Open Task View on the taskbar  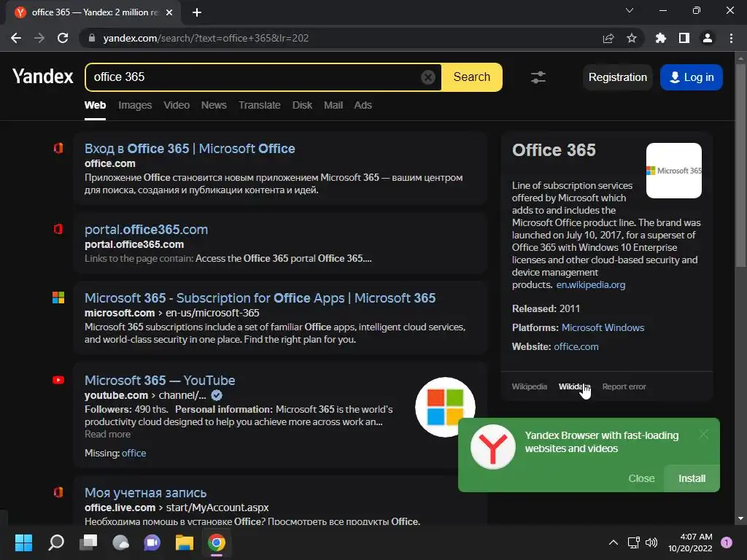88,542
